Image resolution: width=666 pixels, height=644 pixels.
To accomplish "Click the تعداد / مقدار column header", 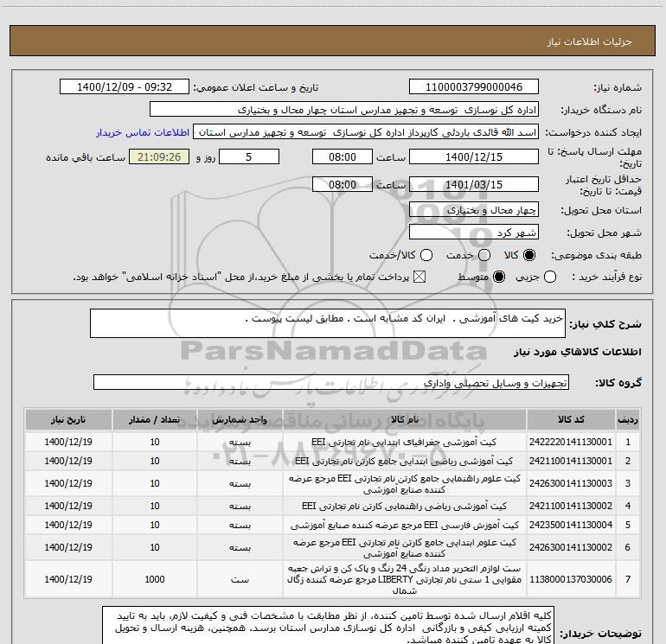I will [155, 419].
